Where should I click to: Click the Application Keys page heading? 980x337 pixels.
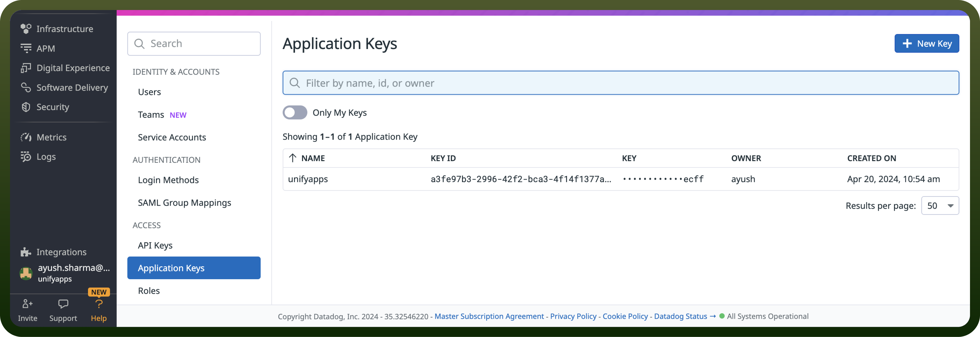tap(340, 44)
